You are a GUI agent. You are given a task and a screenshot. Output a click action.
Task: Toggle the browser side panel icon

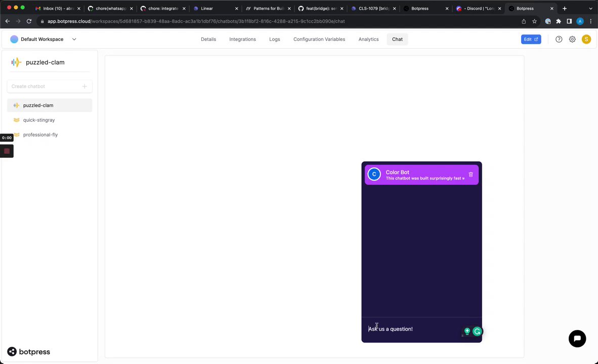[x=569, y=21]
